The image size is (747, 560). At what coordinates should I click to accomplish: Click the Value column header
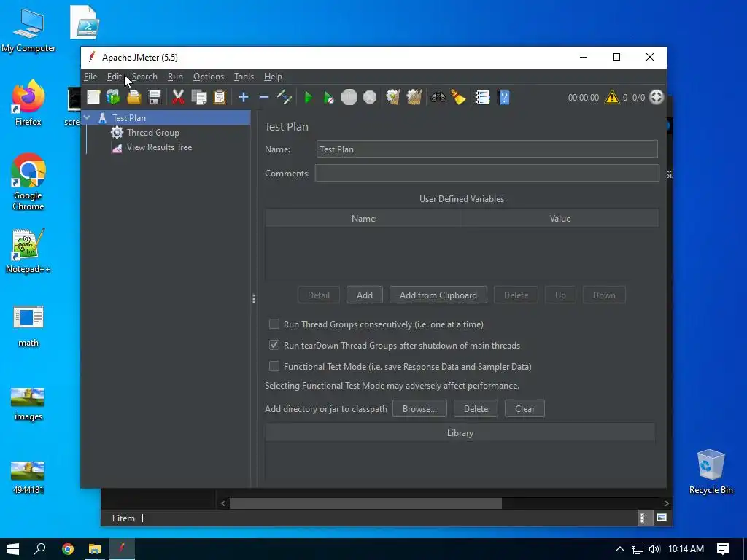pyautogui.click(x=560, y=218)
